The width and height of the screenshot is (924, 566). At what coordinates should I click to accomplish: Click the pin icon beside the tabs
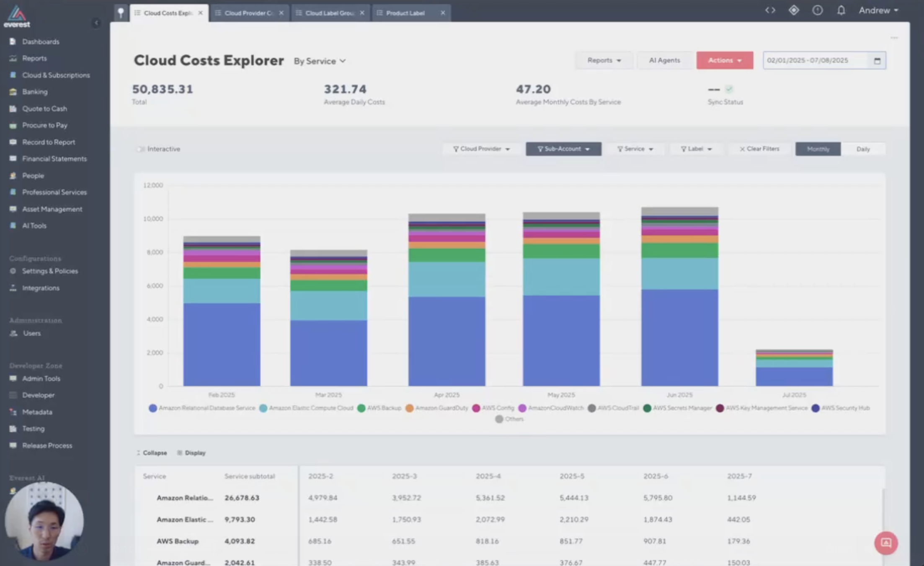click(x=121, y=13)
